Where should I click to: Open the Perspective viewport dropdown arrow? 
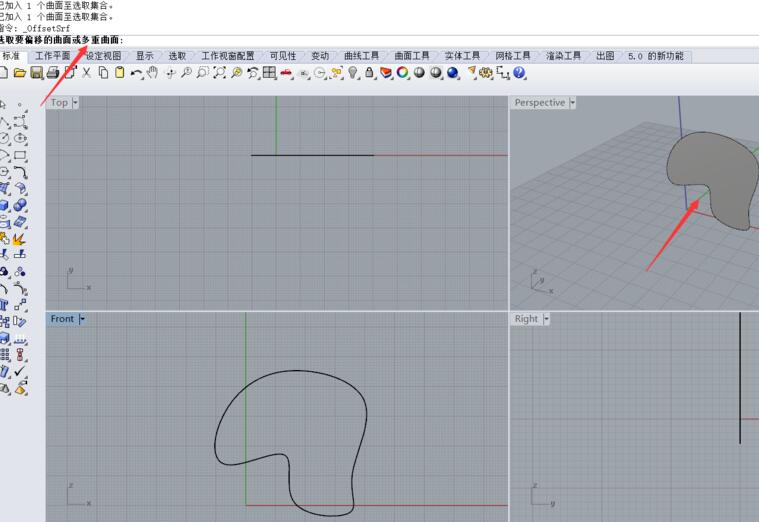point(573,103)
